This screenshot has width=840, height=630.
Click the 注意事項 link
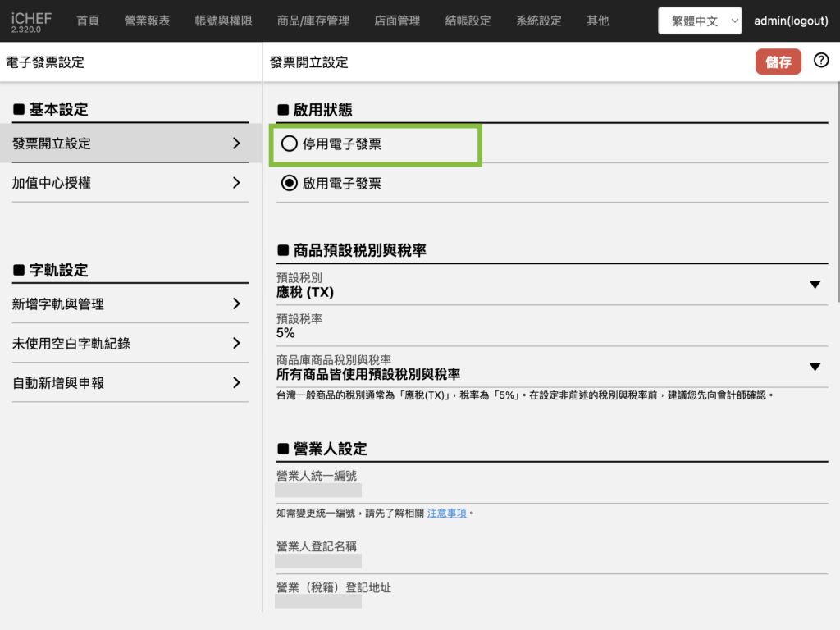(x=446, y=514)
